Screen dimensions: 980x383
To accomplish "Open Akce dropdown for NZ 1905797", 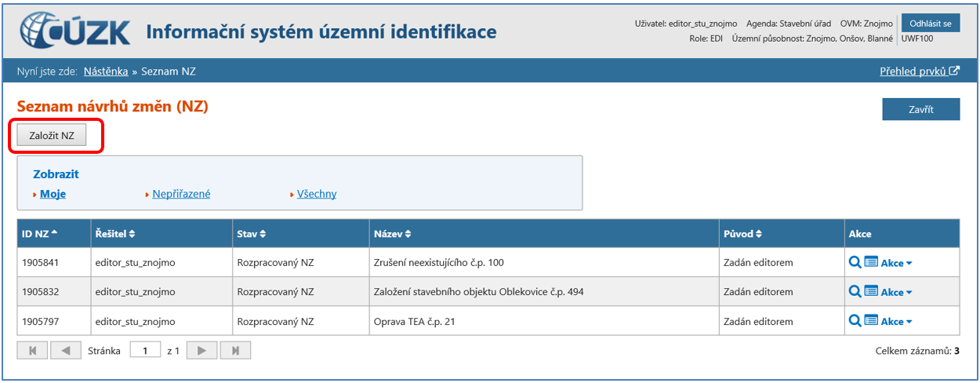I will tap(896, 322).
